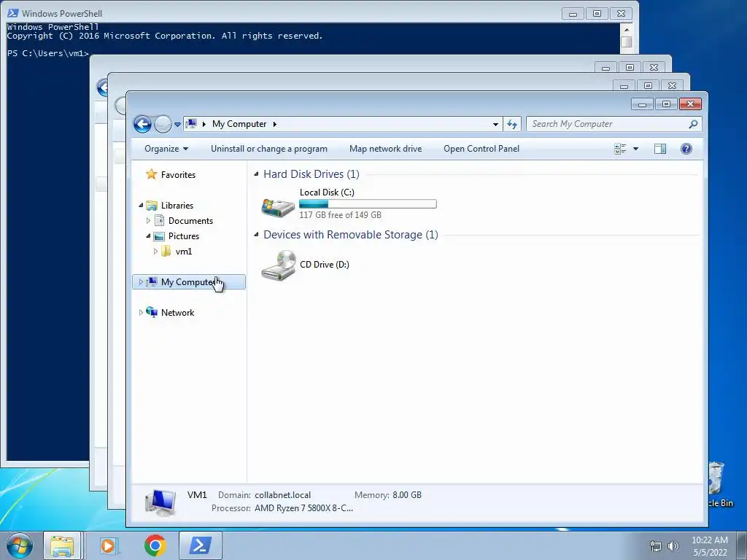Image resolution: width=747 pixels, height=560 pixels.
Task: Click the 8.00 GB memory value
Action: click(407, 495)
